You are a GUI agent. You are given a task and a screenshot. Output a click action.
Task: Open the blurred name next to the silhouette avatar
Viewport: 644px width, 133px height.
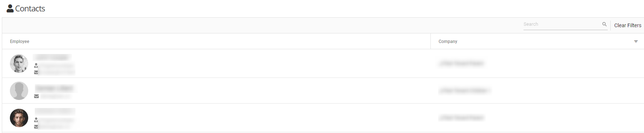tap(54, 88)
